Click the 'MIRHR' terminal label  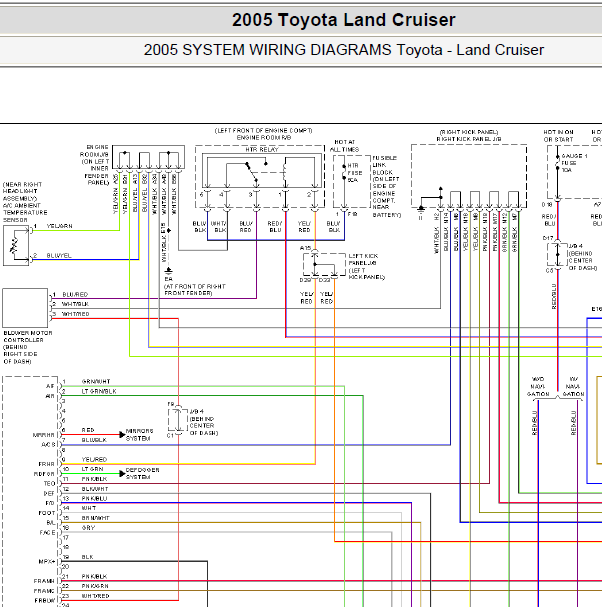coord(43,435)
